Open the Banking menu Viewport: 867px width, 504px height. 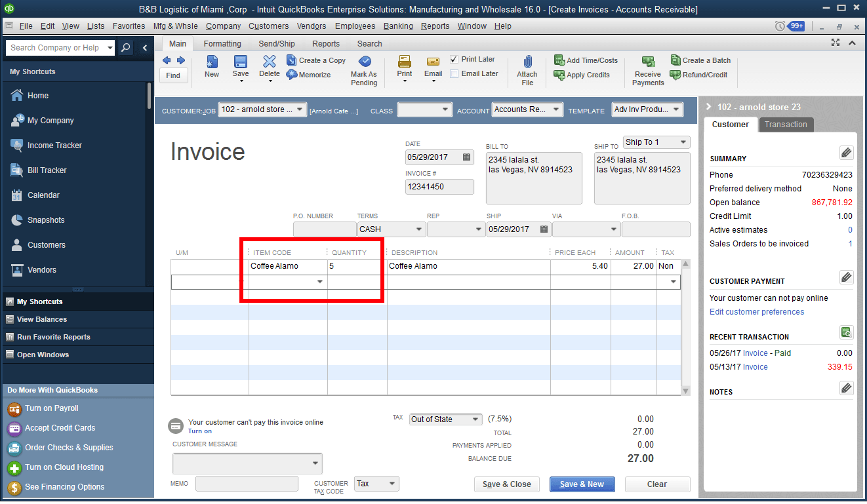398,26
